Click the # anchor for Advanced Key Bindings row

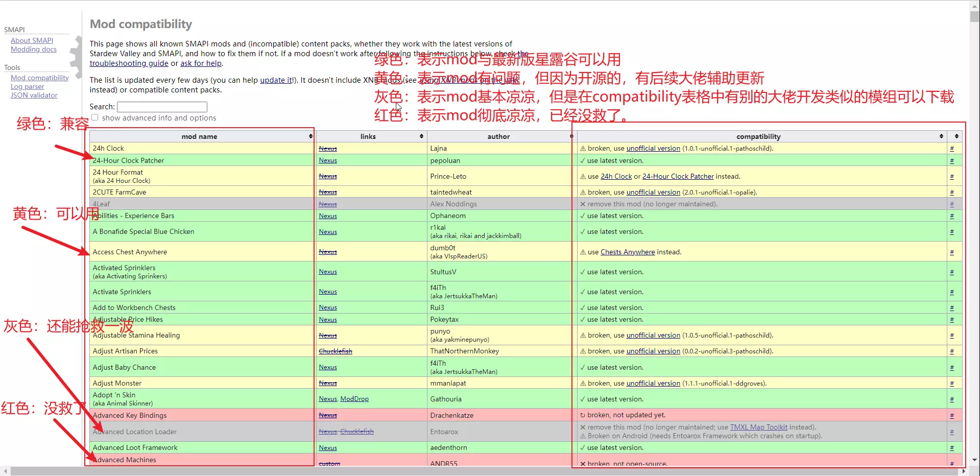click(952, 416)
